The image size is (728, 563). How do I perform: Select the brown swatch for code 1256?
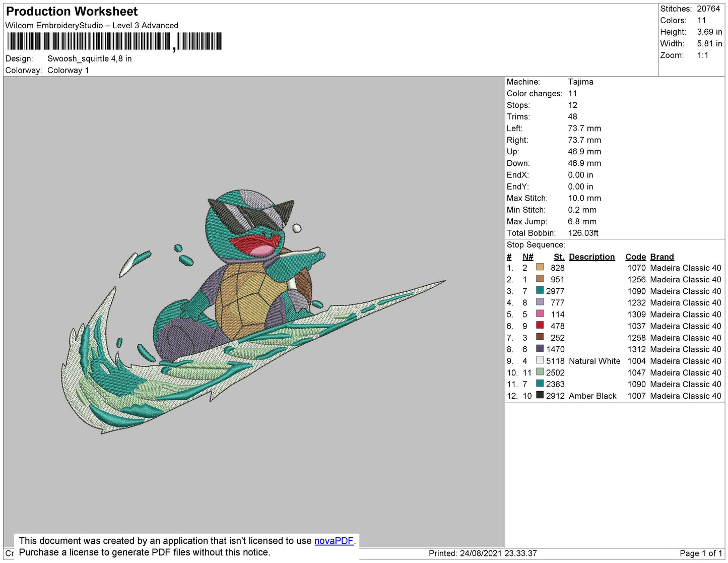coord(540,279)
